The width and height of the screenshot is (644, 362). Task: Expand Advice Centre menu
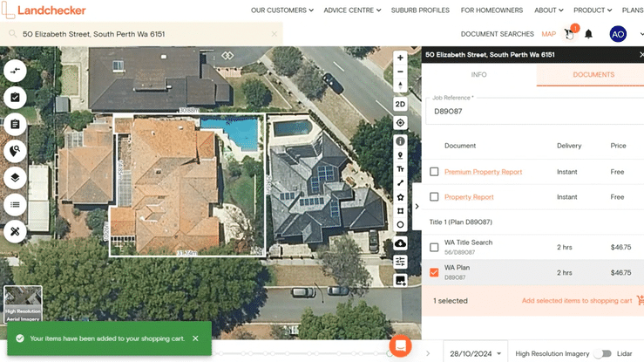tap(352, 10)
